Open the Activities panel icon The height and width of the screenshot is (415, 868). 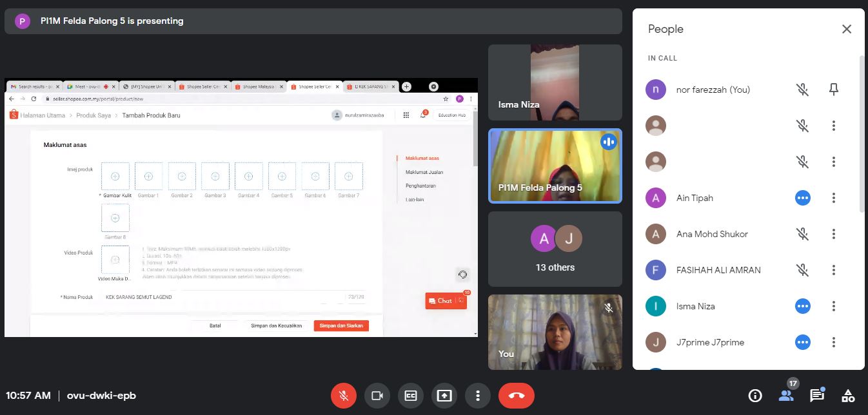click(x=849, y=396)
